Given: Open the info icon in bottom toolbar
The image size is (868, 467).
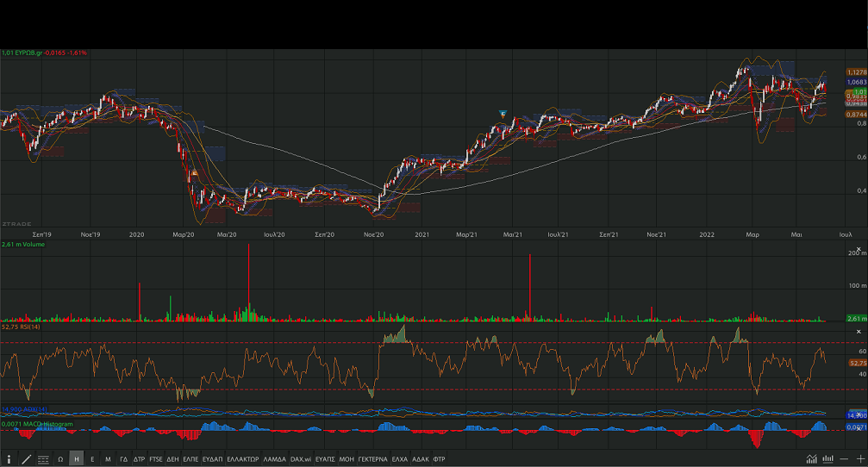Looking at the screenshot, I should [9, 459].
